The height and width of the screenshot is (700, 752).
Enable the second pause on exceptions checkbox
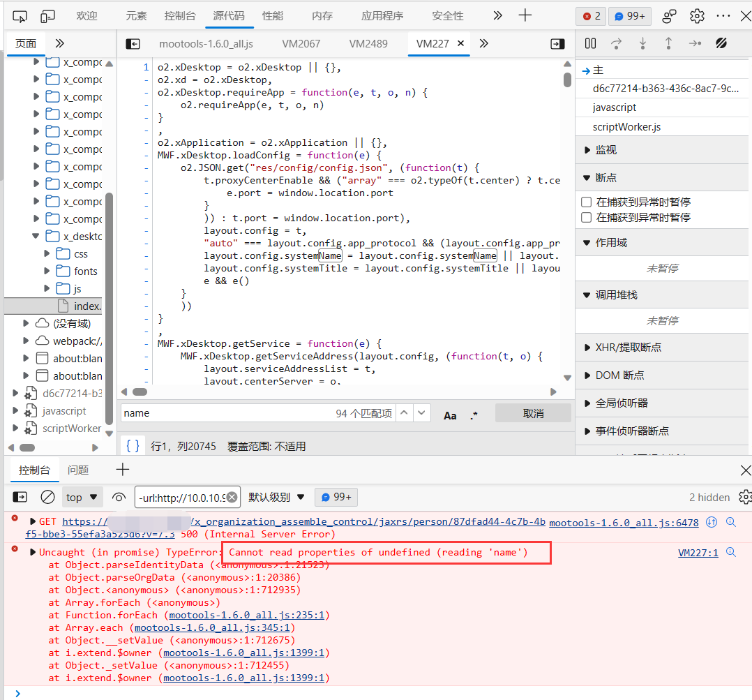(587, 217)
